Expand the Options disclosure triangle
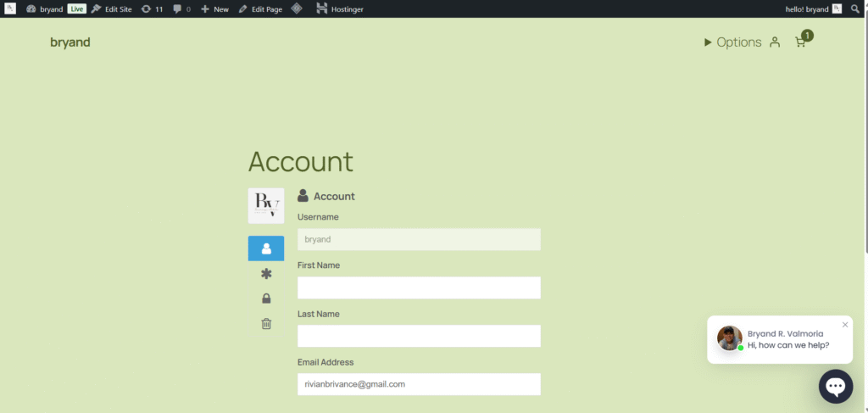Screen dimensions: 868x413 click(708, 42)
